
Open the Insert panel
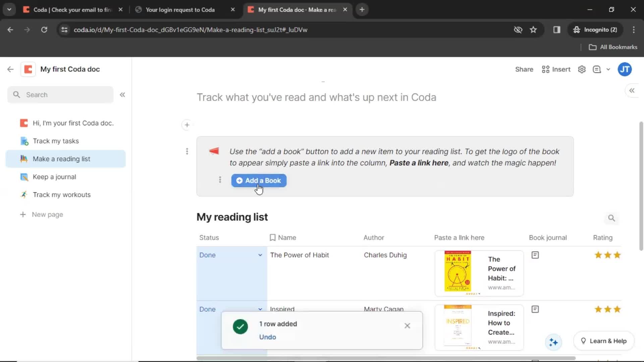tap(556, 69)
